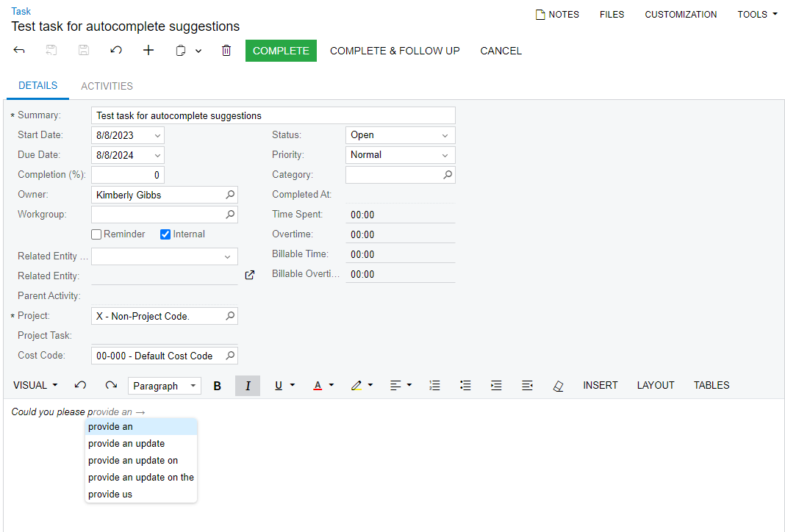Uncheck the Internal checkbox
The height and width of the screenshot is (532, 785).
coord(165,234)
